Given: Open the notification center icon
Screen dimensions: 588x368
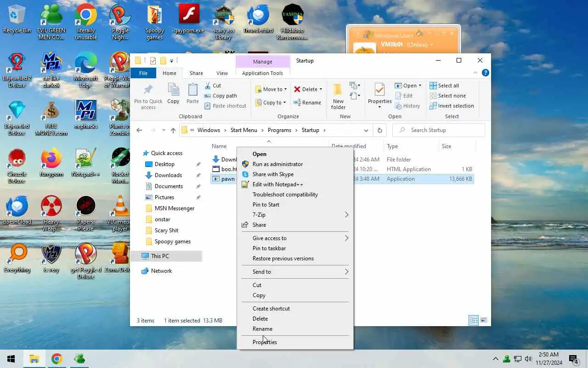Looking at the screenshot, I should tap(573, 359).
